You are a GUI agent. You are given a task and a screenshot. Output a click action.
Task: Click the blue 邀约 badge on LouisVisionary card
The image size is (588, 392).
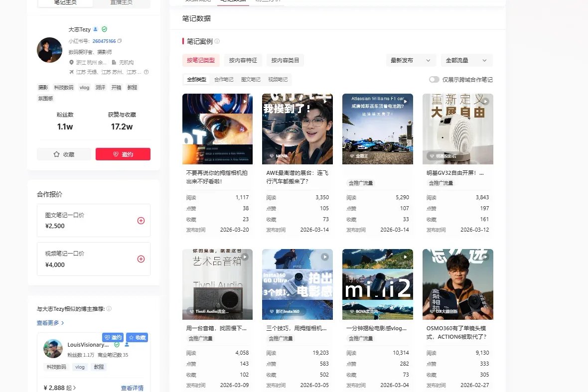tap(113, 337)
